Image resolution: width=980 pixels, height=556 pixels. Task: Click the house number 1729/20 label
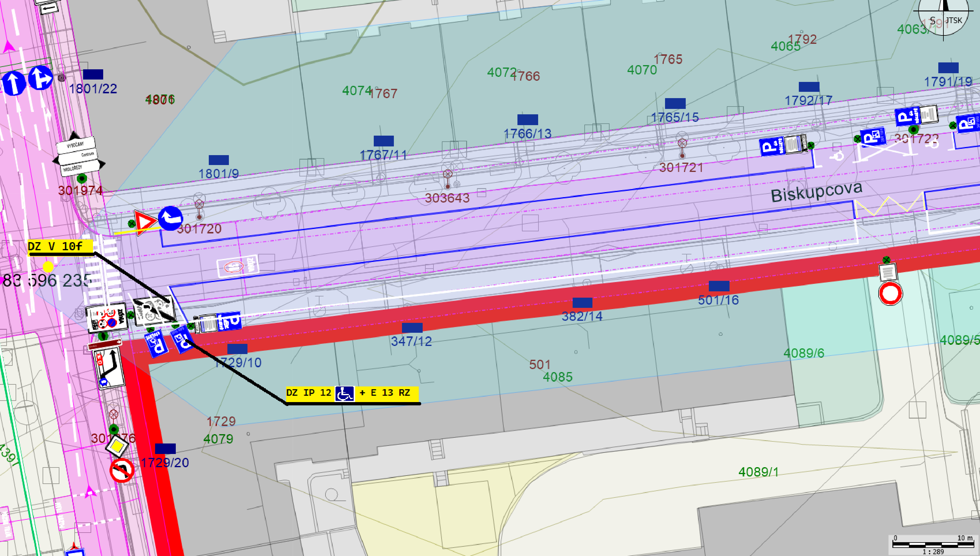click(165, 463)
